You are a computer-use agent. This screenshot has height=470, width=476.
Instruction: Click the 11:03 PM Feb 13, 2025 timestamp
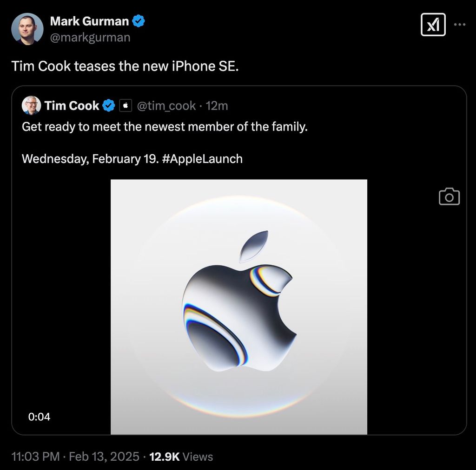[x=75, y=457]
